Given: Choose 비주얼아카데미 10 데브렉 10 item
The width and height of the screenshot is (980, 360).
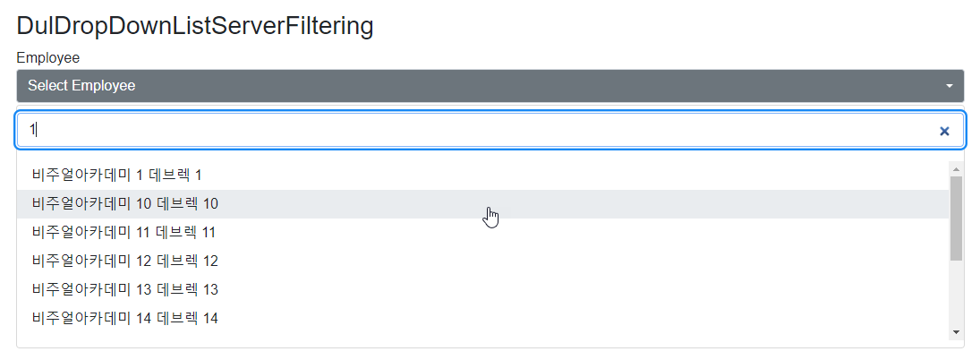Looking at the screenshot, I should (125, 204).
